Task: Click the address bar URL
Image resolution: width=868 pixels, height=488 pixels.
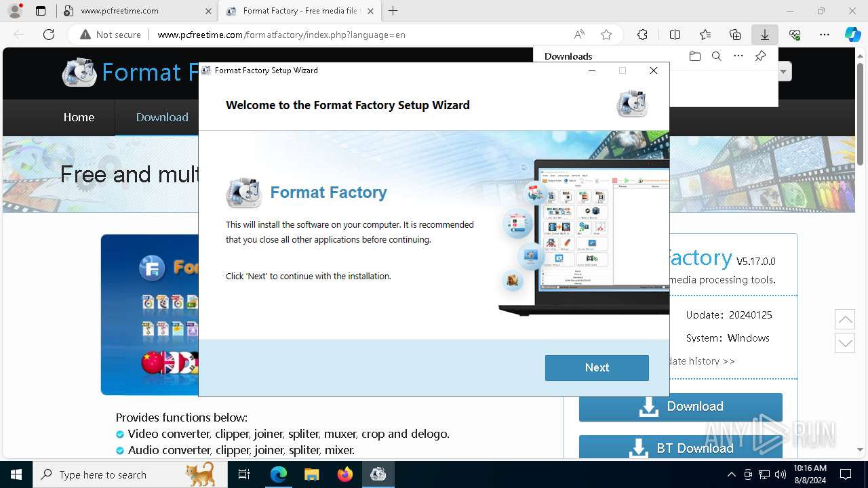Action: (x=281, y=35)
